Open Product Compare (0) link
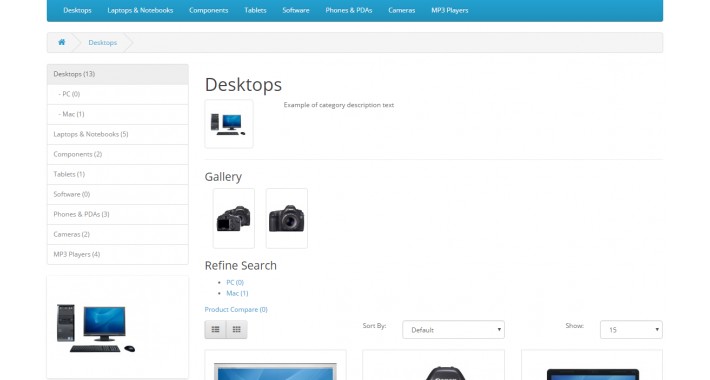This screenshot has width=710, height=380. click(236, 309)
